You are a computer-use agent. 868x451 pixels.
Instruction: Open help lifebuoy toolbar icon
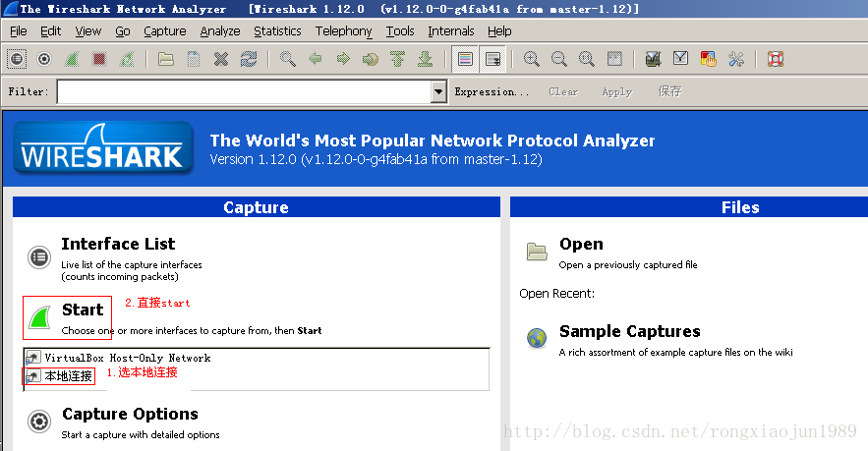click(775, 59)
